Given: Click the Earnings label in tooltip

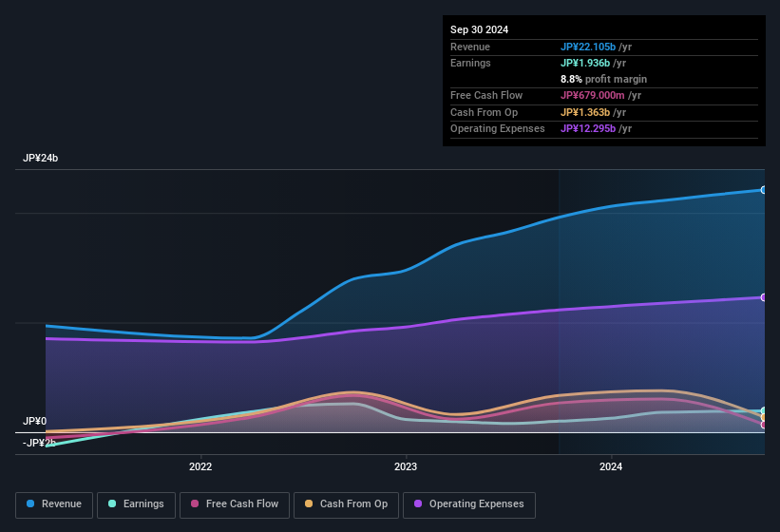Looking at the screenshot, I should [470, 63].
